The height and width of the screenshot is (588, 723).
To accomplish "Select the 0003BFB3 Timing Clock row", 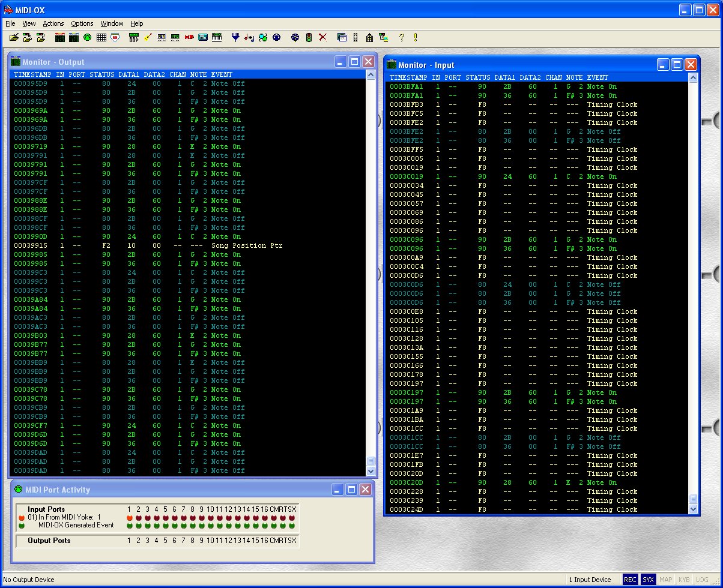I will [537, 104].
